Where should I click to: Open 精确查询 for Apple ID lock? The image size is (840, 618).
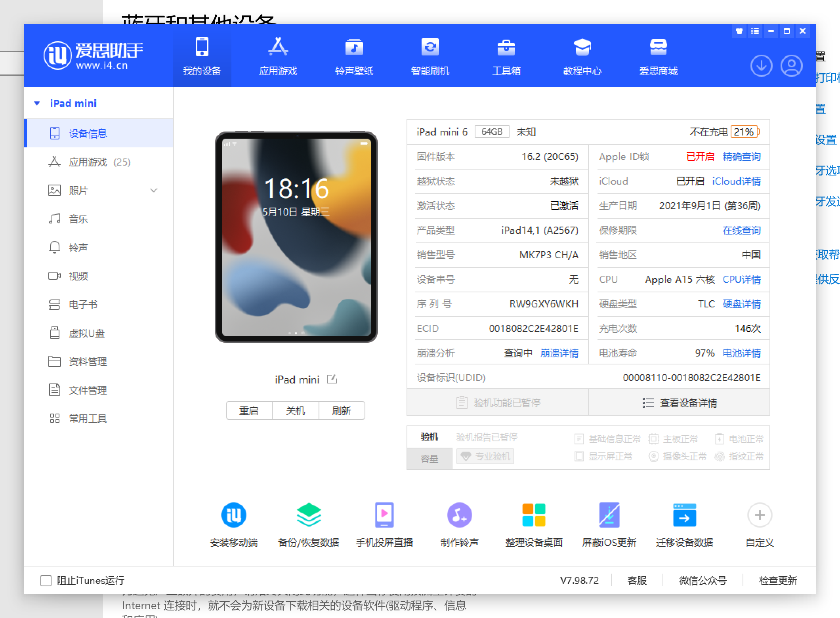tap(741, 156)
